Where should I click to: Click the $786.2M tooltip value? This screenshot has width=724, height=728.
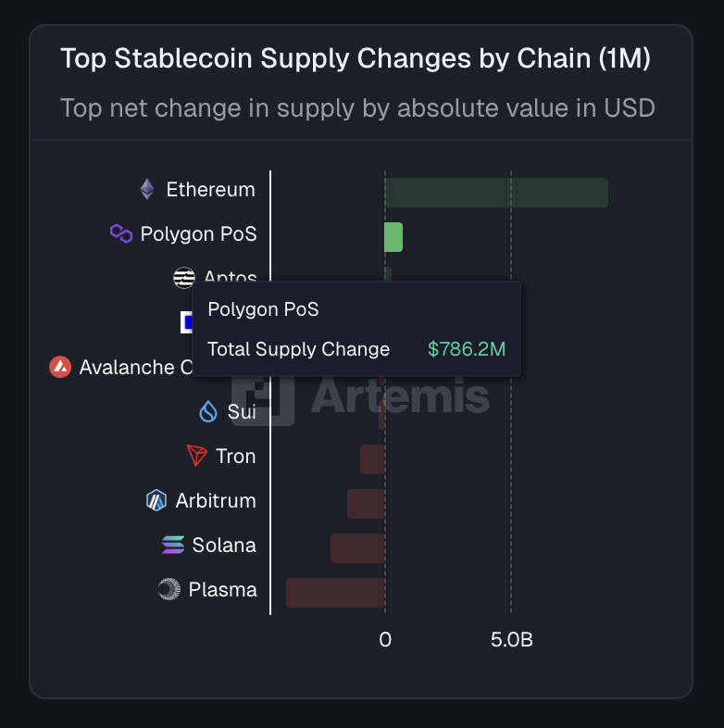467,349
